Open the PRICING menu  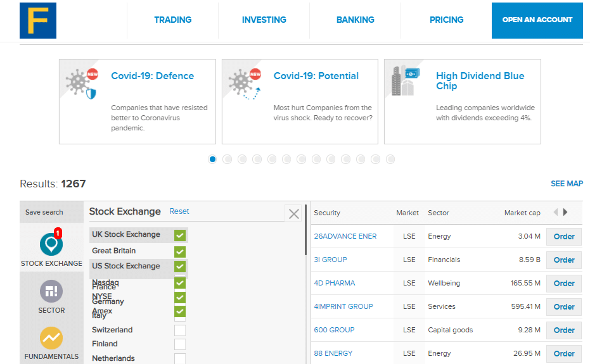pyautogui.click(x=446, y=20)
